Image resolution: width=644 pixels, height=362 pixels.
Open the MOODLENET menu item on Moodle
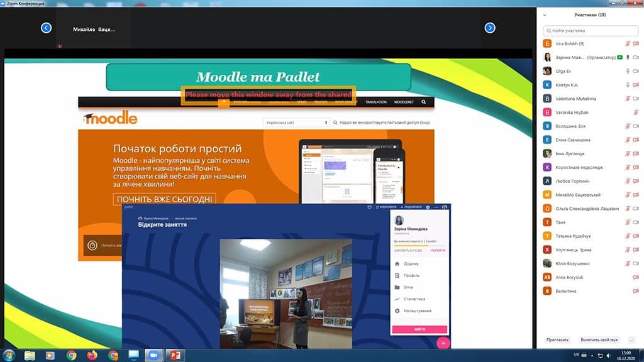coord(404,102)
